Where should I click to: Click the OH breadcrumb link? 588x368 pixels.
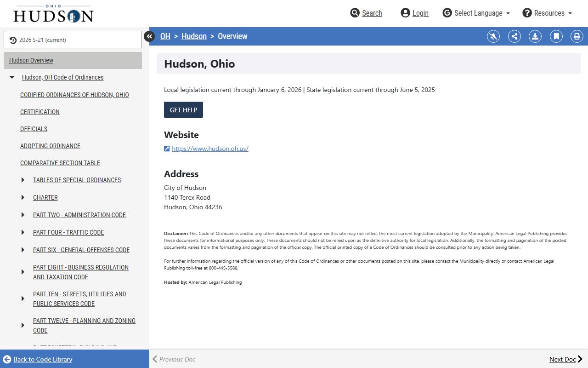[x=165, y=36]
